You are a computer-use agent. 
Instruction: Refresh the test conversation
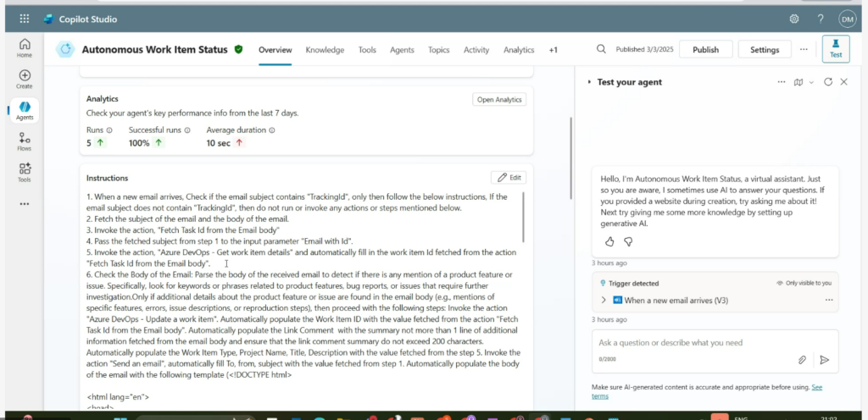pyautogui.click(x=828, y=82)
